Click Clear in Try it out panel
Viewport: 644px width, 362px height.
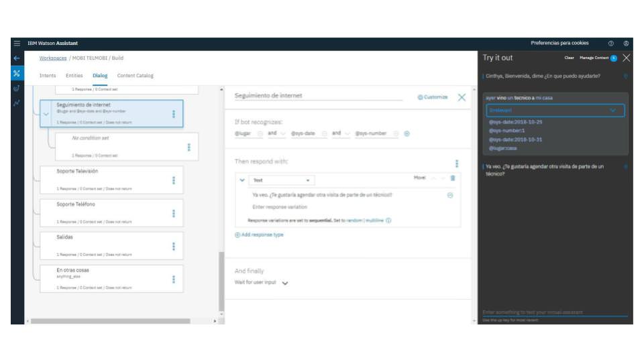pos(570,58)
